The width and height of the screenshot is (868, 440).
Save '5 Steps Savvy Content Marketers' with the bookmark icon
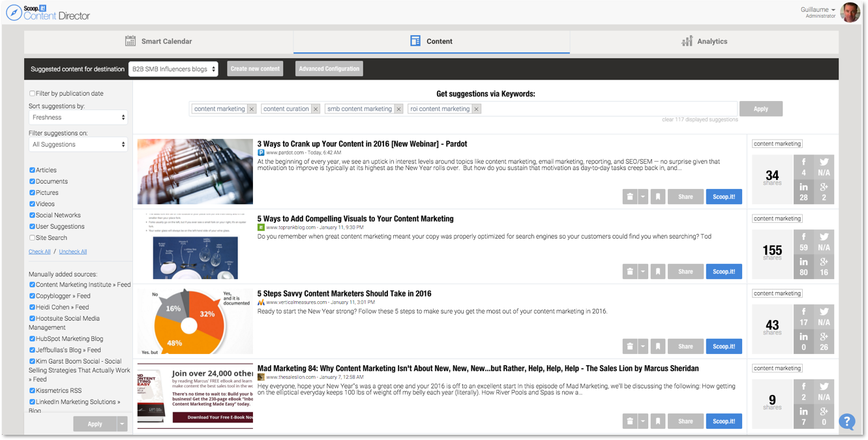click(658, 347)
